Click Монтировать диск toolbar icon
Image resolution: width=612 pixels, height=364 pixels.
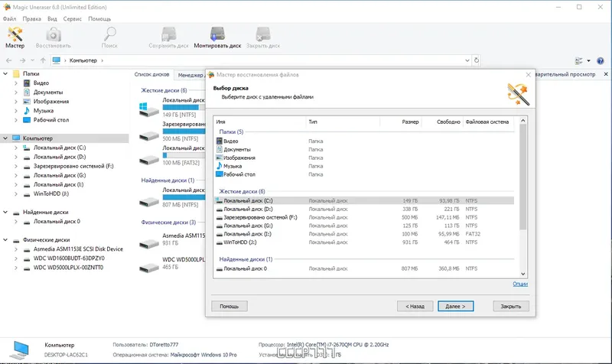click(217, 37)
